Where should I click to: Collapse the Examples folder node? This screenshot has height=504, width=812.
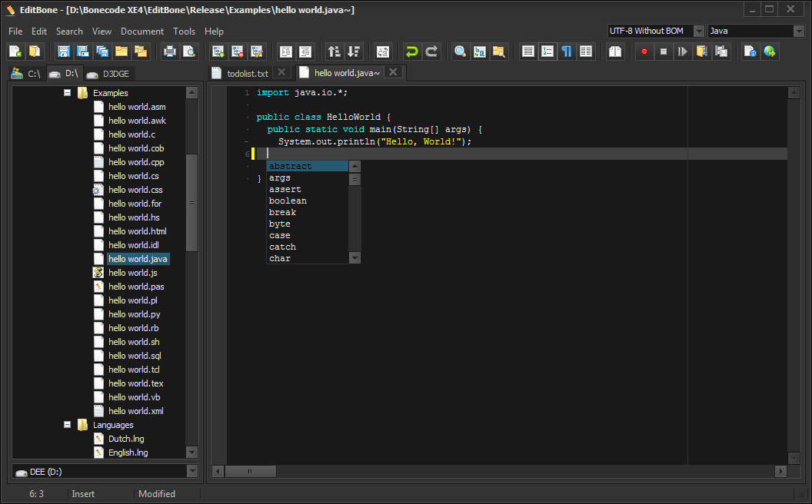(68, 93)
